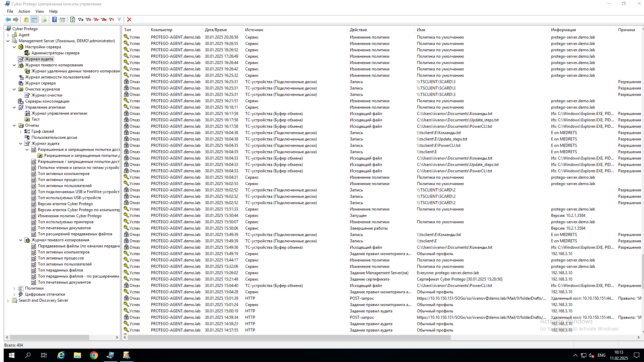Select Администраторы сервера tree item
The height and width of the screenshot is (362, 644).
tap(55, 53)
